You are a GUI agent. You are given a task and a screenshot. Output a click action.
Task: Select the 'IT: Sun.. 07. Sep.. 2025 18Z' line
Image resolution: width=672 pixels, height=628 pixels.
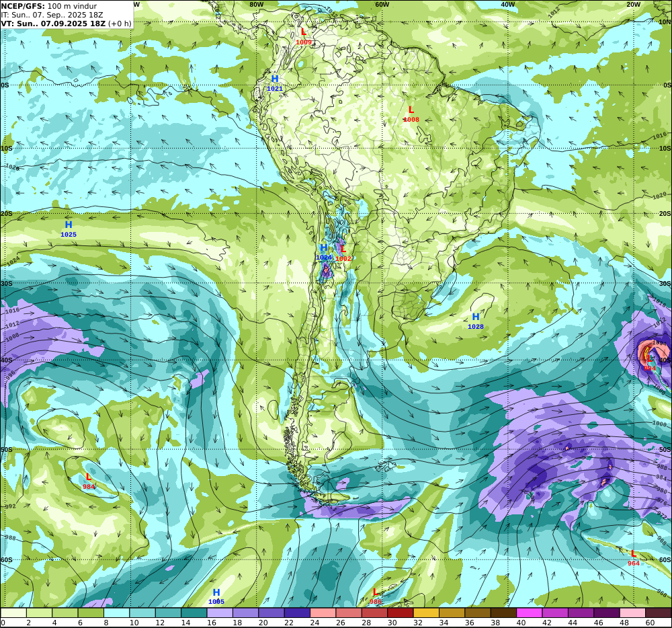(52, 15)
